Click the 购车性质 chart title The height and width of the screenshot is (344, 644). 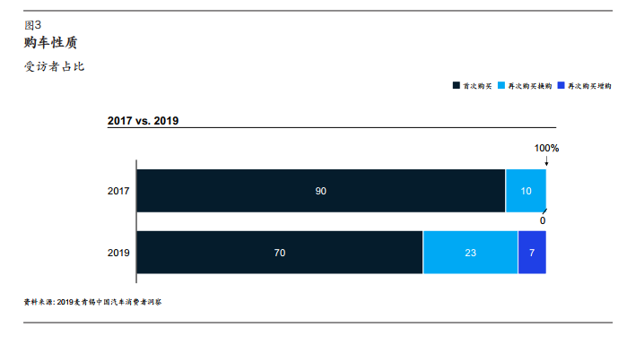(x=50, y=42)
